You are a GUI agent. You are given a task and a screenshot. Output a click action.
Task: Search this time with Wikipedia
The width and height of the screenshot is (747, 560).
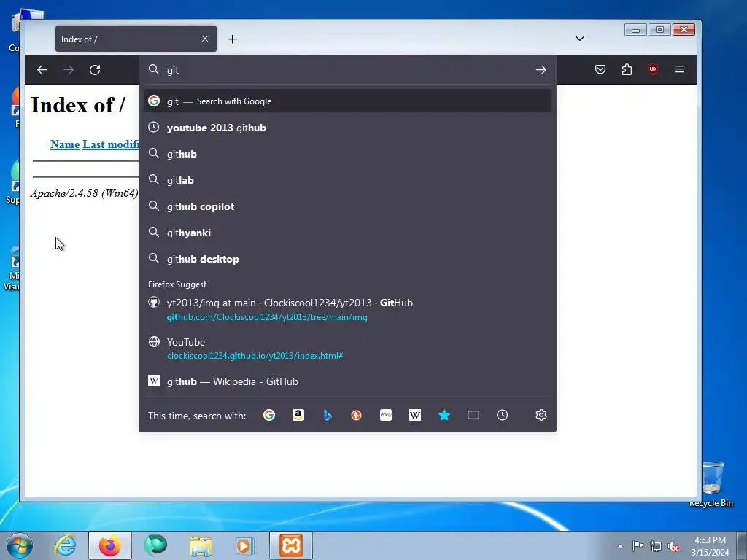click(x=415, y=415)
